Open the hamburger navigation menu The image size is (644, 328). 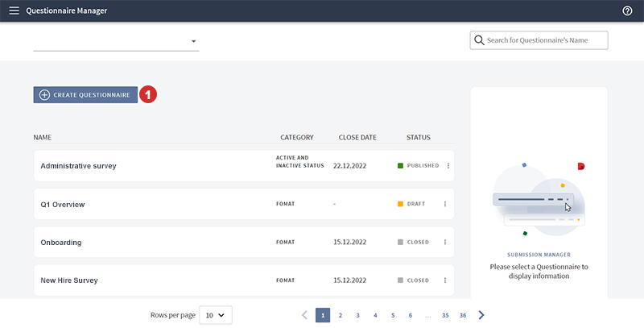click(14, 11)
